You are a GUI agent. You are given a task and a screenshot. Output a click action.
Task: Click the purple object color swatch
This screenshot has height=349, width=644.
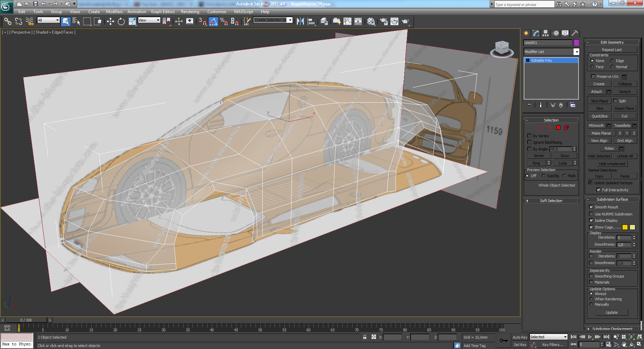[576, 43]
